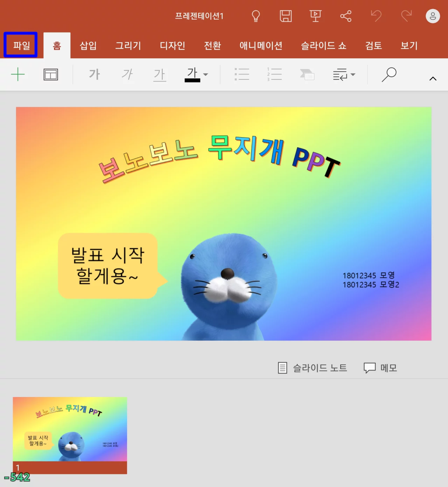Open 슬라이드 노트 pane

[x=313, y=368]
